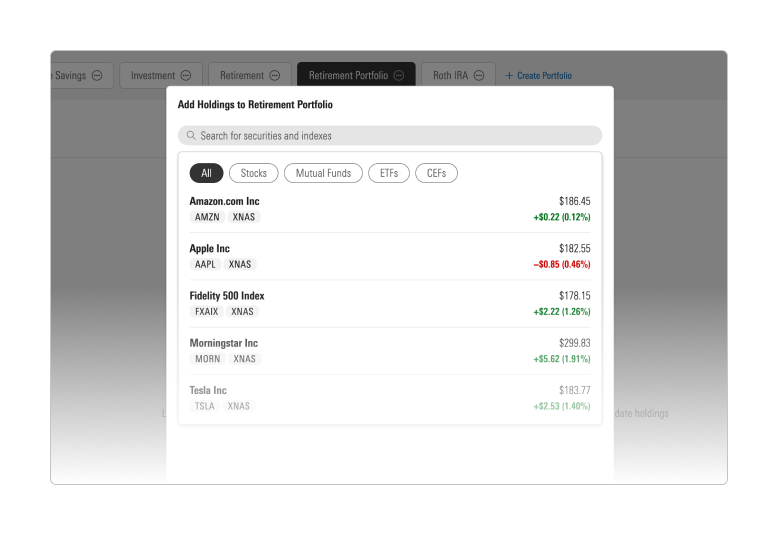Open options icon on Savings tab
This screenshot has height=535, width=778.
tap(97, 75)
